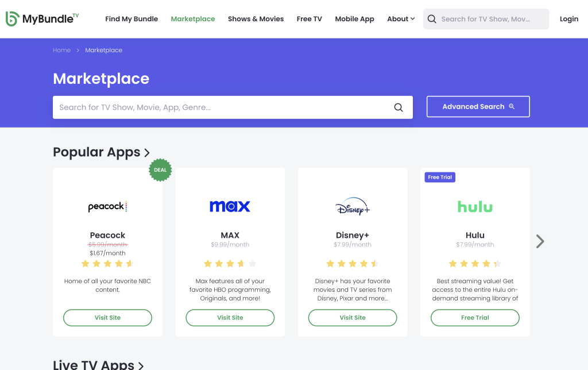Open the Hulu logo
Screen dimensions: 588x370
click(x=475, y=206)
